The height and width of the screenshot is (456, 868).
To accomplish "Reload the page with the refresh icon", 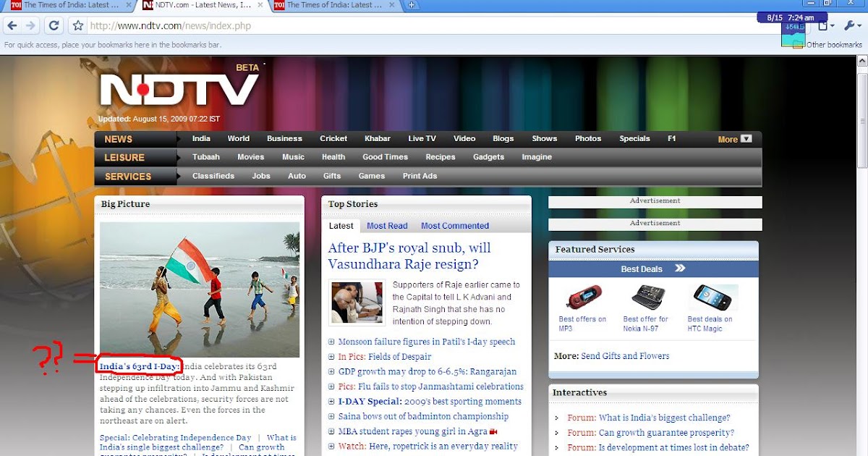I will tap(54, 26).
